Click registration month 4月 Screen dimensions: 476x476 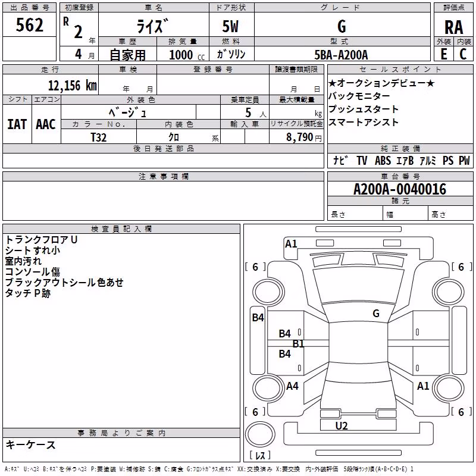[85, 55]
